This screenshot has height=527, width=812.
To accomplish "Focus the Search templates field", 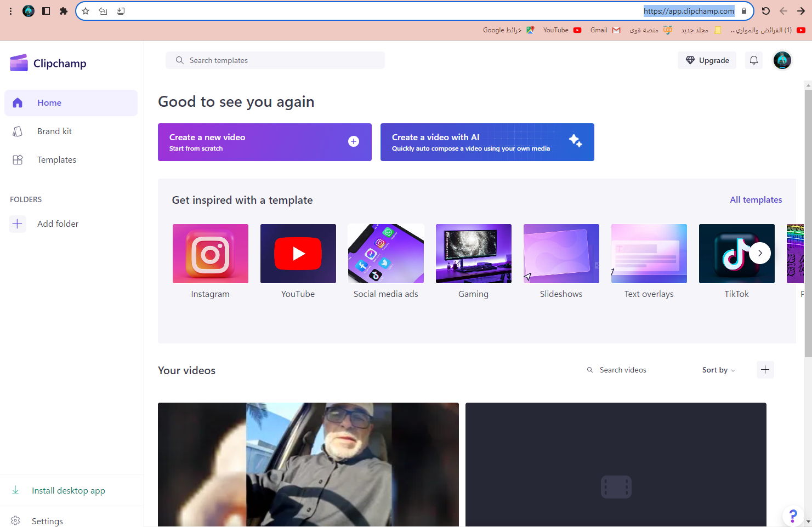I will click(275, 60).
